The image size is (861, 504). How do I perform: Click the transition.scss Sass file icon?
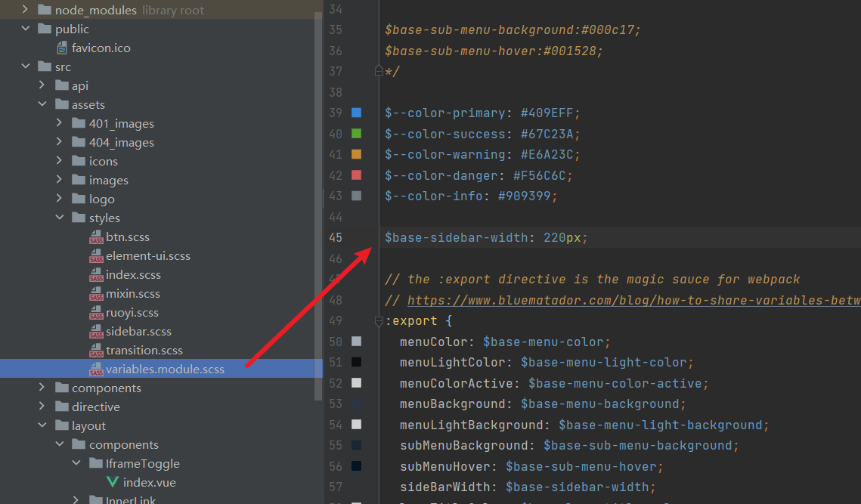click(96, 351)
